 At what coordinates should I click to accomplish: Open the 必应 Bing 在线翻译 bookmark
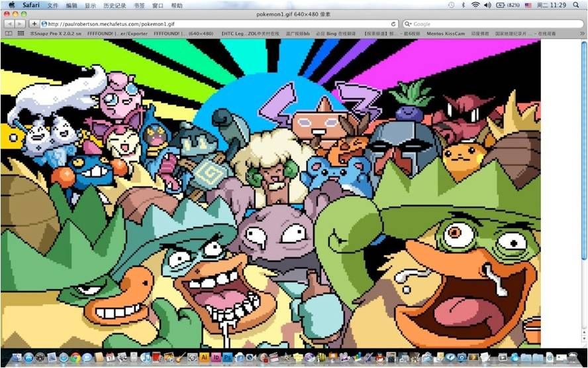tap(336, 33)
